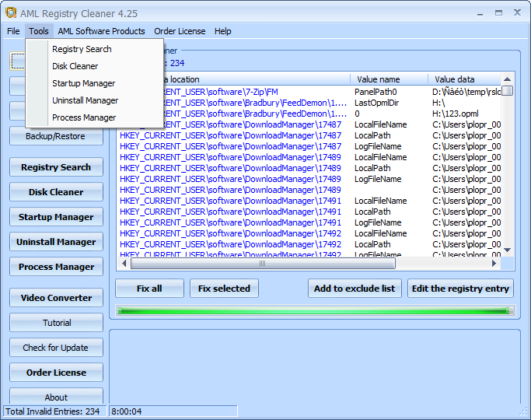This screenshot has height=420, width=531.
Task: Click the Value data column header
Action: click(x=464, y=79)
